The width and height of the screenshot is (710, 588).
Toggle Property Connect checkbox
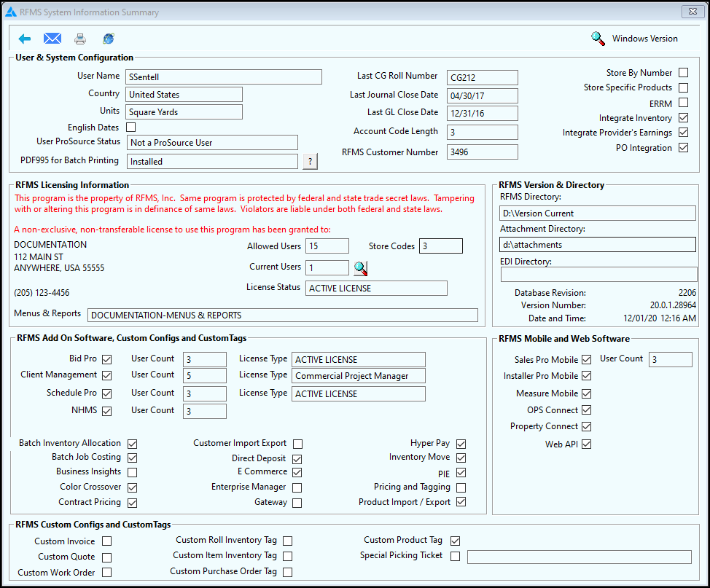coord(586,426)
